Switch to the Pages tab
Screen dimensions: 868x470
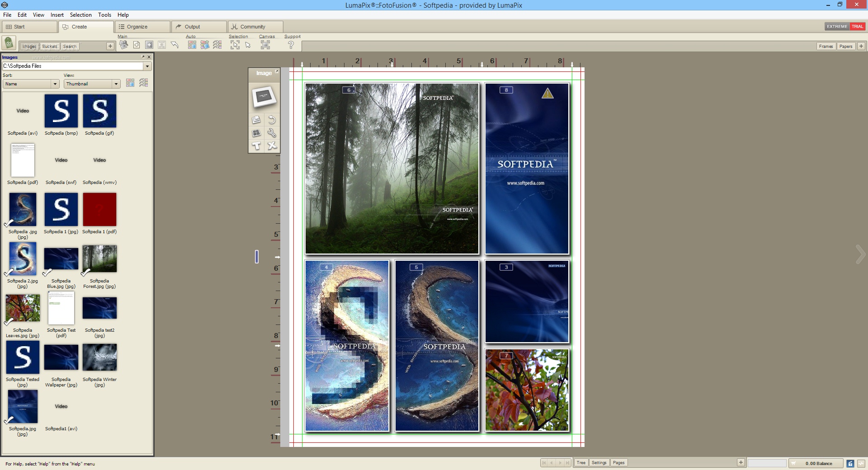coord(618,462)
